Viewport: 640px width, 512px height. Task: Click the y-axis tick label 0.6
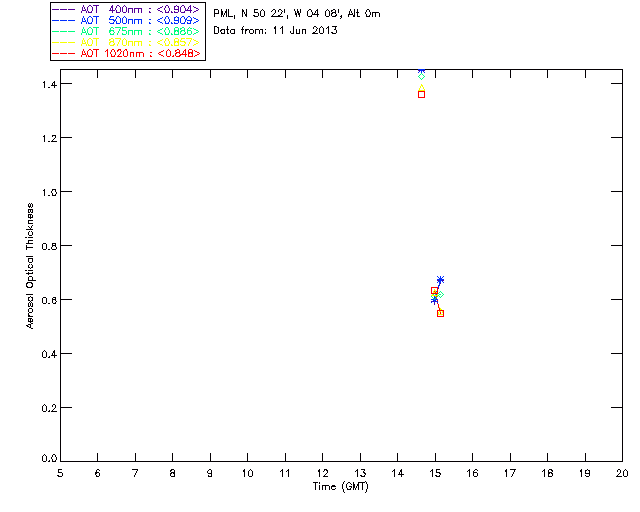point(49,300)
